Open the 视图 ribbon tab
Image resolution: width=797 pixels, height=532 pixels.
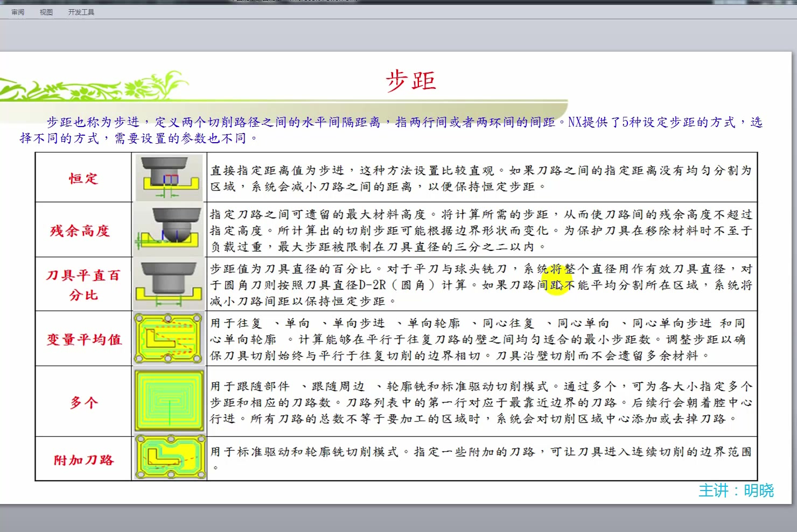pyautogui.click(x=46, y=12)
